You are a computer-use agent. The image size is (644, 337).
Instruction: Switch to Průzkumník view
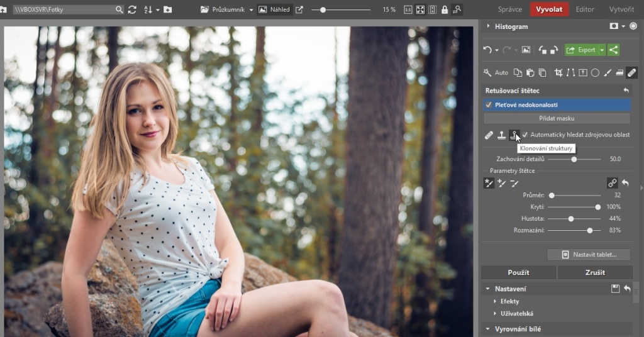point(222,9)
